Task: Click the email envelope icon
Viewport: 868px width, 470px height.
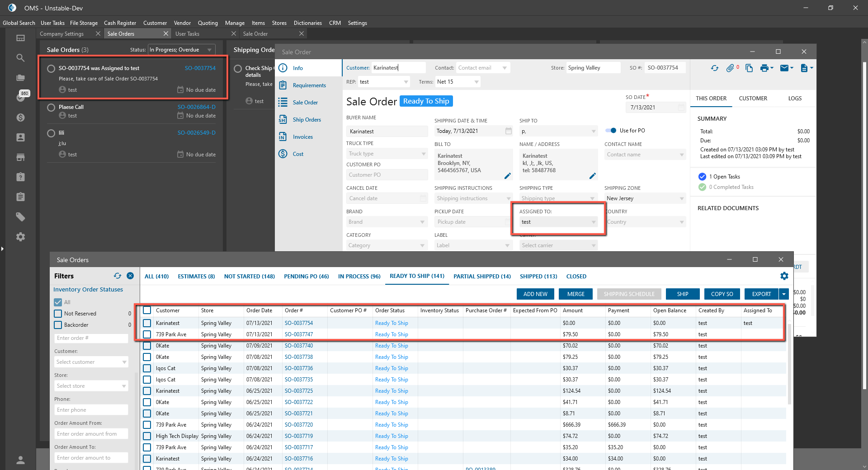Action: tap(784, 68)
